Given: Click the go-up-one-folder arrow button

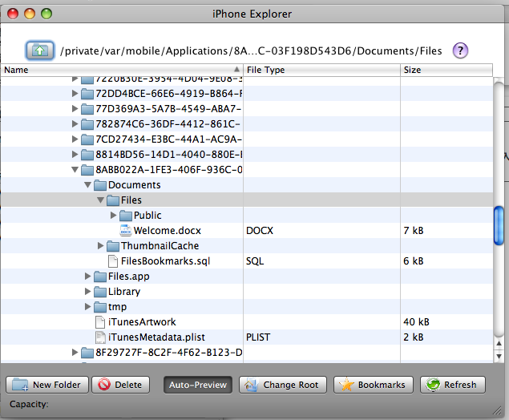Looking at the screenshot, I should tap(39, 50).
